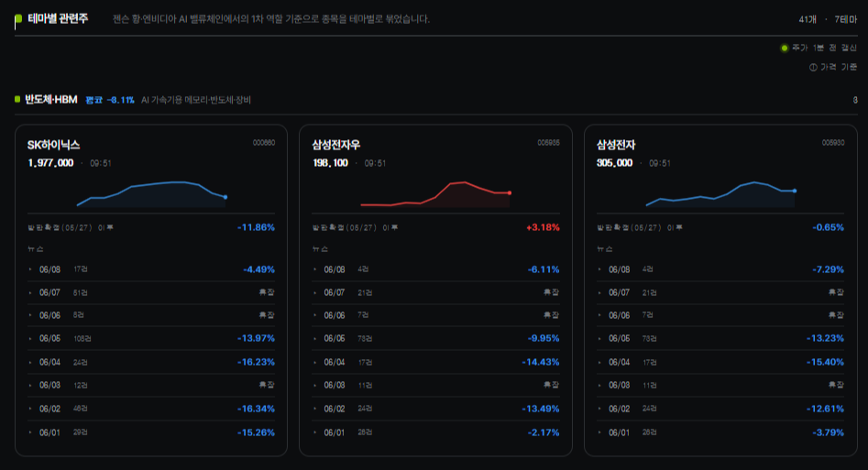Click the AI 가속기용 메모리·반도체·장비 description
The width and height of the screenshot is (868, 470).
tap(196, 100)
